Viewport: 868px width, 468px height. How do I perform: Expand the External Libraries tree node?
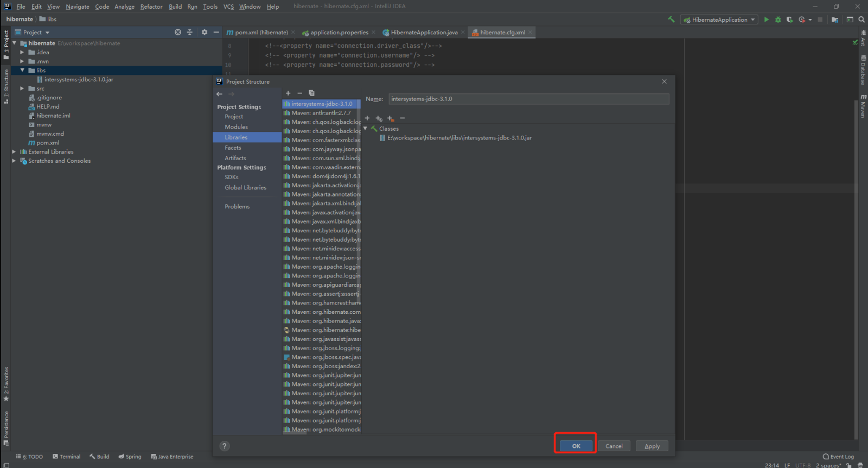[14, 152]
